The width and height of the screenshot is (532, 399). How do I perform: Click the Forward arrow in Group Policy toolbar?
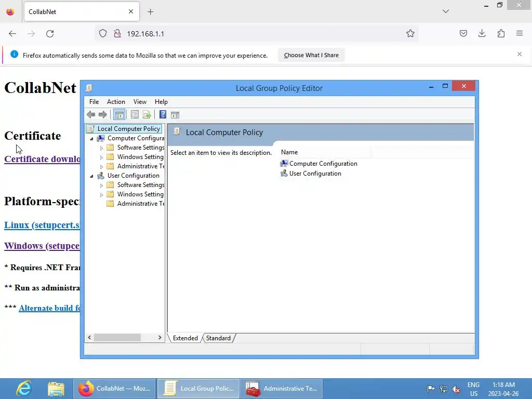103,115
